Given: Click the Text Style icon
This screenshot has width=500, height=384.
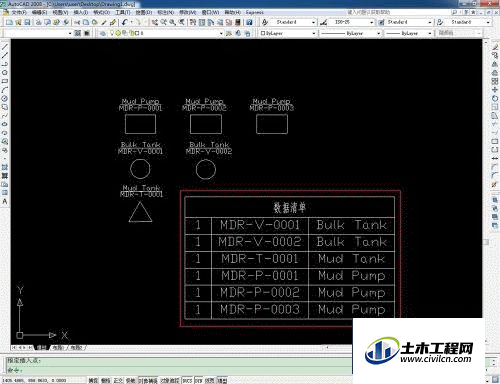Looking at the screenshot, I should 265,22.
